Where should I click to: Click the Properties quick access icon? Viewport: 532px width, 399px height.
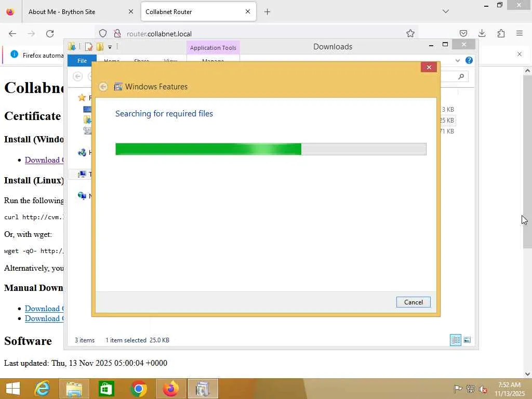coord(88,46)
